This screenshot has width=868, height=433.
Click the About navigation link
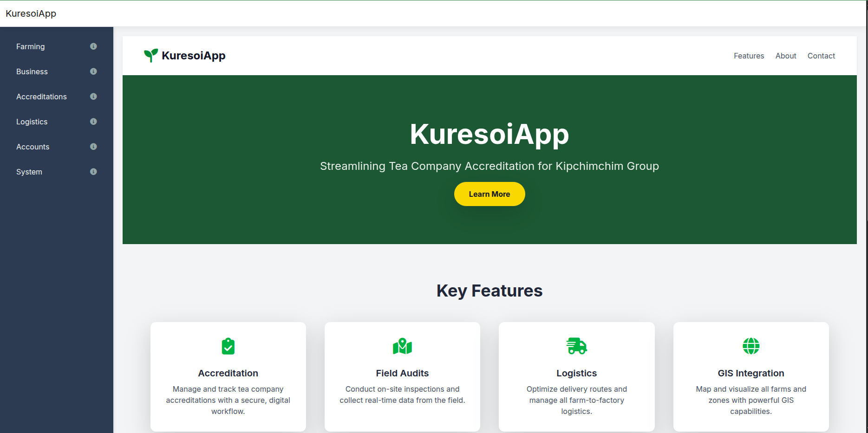pyautogui.click(x=785, y=56)
